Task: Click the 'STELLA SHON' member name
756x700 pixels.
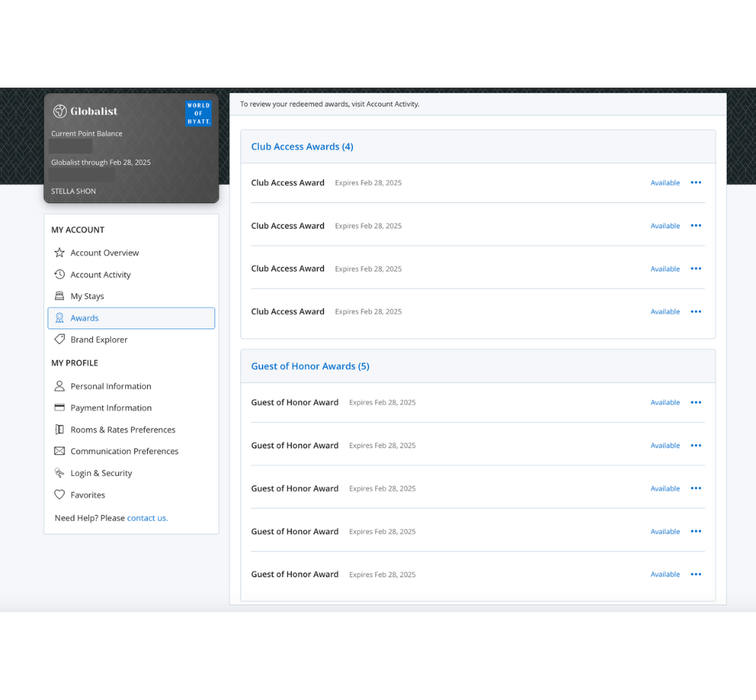Action: (73, 191)
